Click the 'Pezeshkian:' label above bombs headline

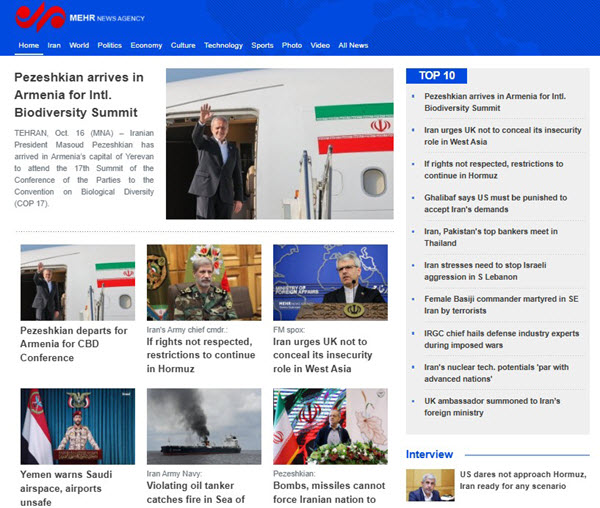click(294, 474)
